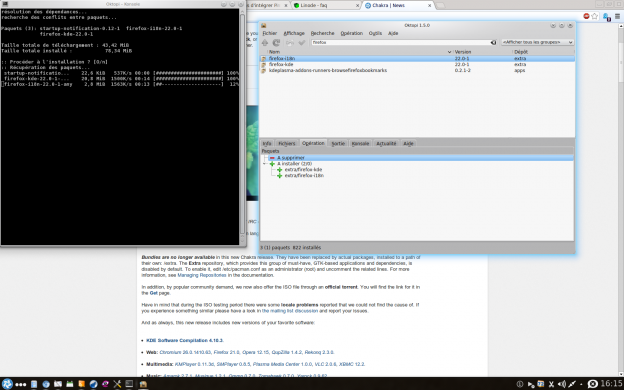Collapse the A installer tree node

coord(265,164)
